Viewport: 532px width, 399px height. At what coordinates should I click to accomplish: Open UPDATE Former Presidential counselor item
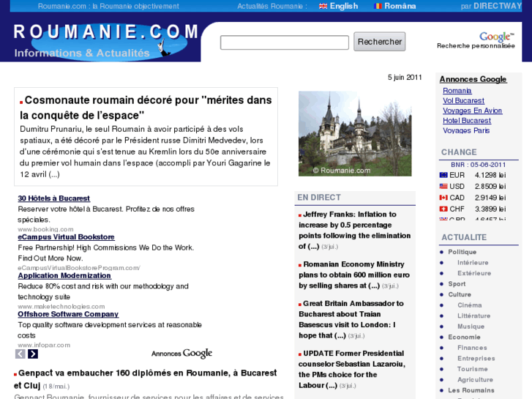pos(352,370)
